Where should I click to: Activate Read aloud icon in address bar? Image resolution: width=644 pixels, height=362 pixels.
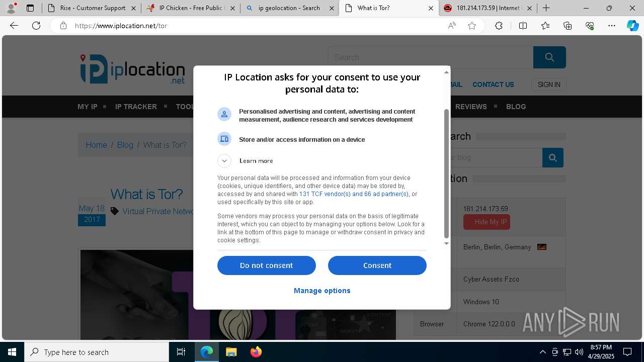pyautogui.click(x=452, y=26)
